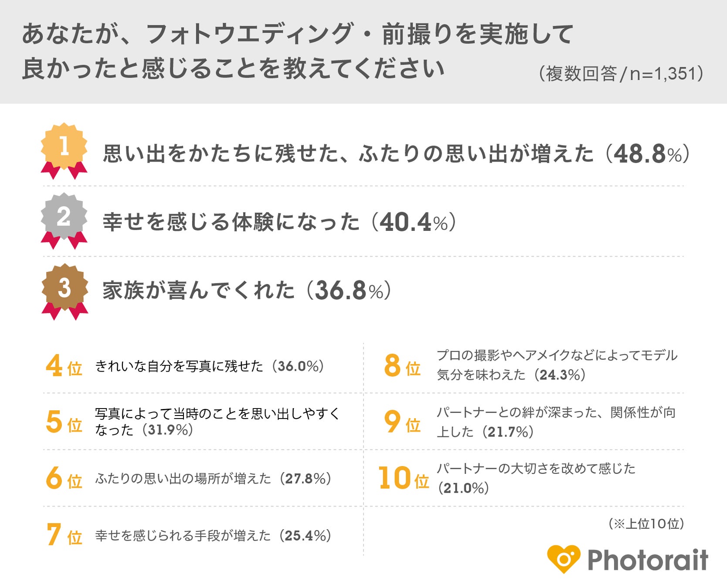Click the パートナーとの絆が深まった 21.7% entry

tap(556, 422)
